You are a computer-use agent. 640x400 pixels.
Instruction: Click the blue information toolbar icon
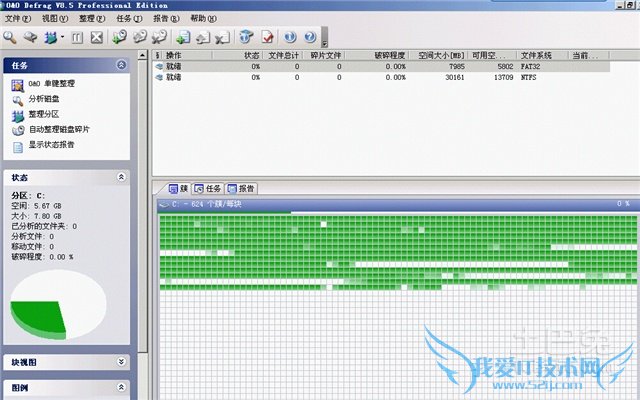point(290,37)
